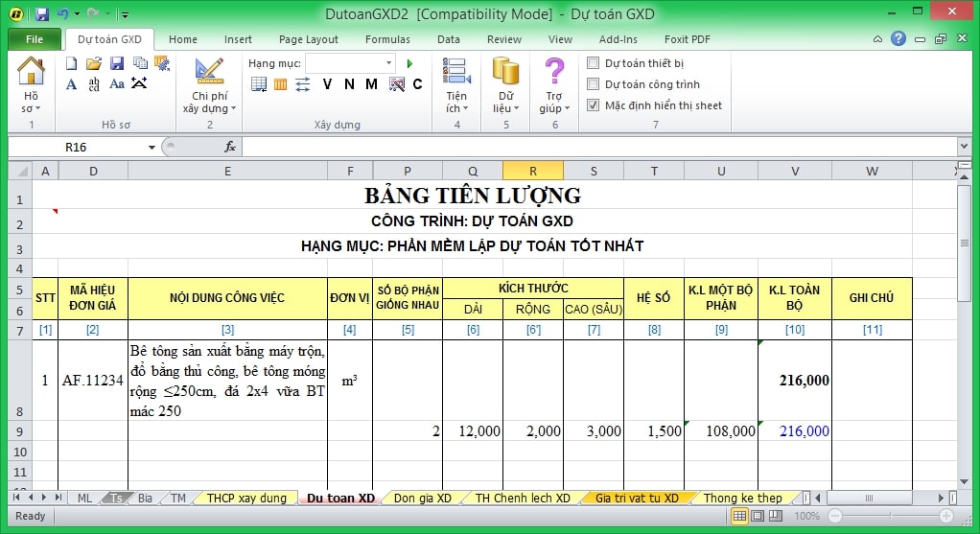Click the Tiện ích utilities icon
Screen dimensions: 980x534
pyautogui.click(x=456, y=84)
